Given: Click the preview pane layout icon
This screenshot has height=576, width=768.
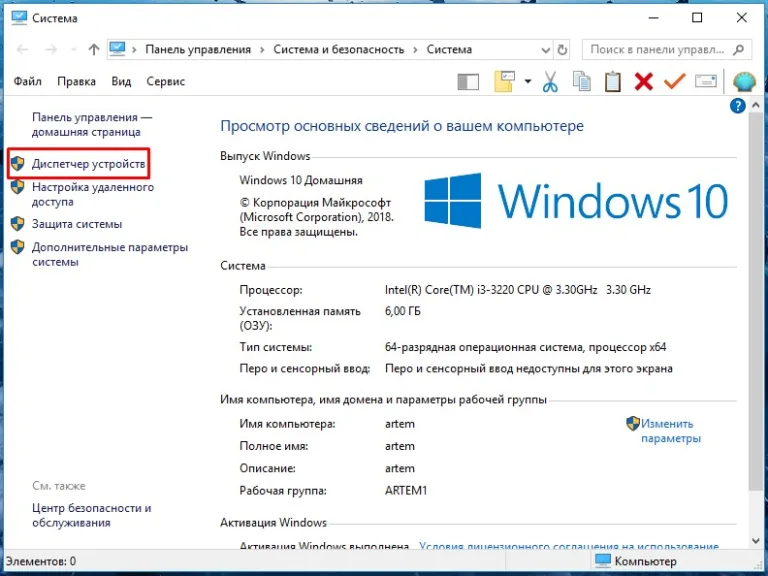Looking at the screenshot, I should click(x=468, y=82).
